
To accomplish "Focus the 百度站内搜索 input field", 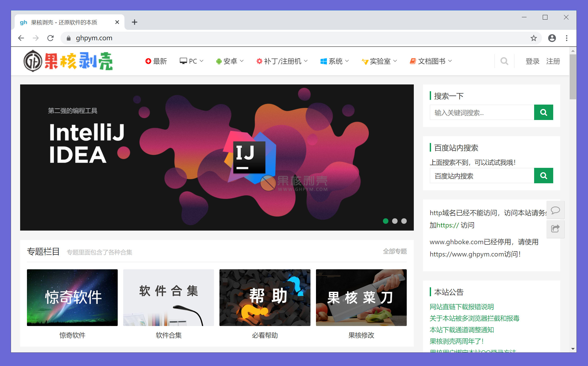I will click(482, 176).
